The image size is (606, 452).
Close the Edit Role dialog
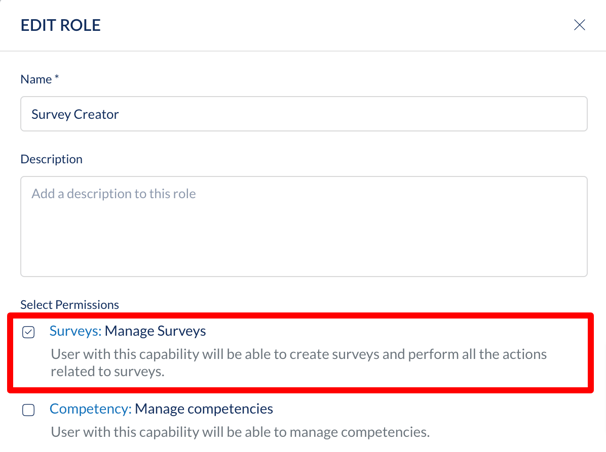tap(579, 25)
